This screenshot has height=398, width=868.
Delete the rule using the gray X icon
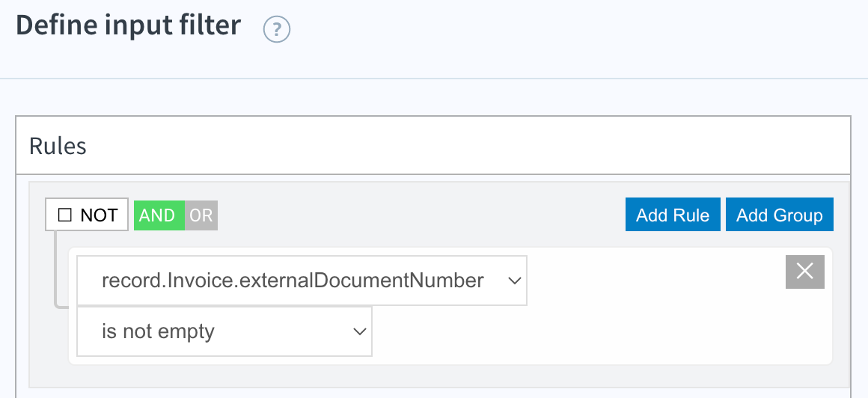pos(805,272)
